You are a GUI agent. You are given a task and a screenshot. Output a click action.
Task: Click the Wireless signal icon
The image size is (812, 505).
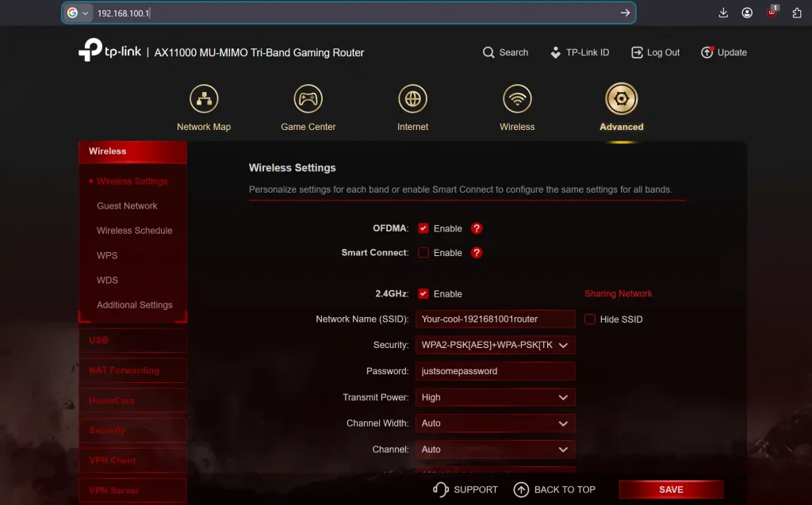click(x=517, y=99)
